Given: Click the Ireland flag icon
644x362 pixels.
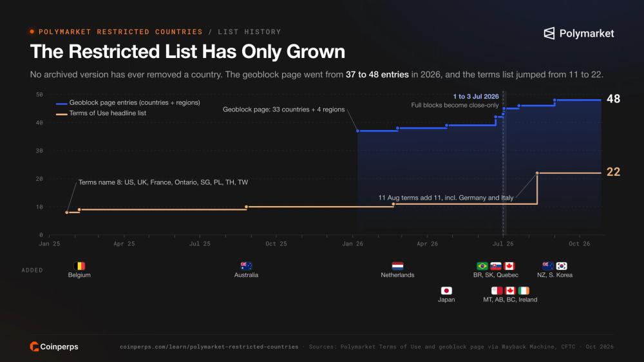Looking at the screenshot, I should (524, 291).
